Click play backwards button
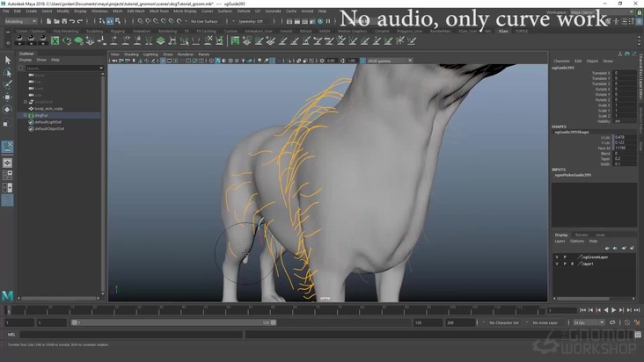This screenshot has width=644, height=362. pos(606,310)
